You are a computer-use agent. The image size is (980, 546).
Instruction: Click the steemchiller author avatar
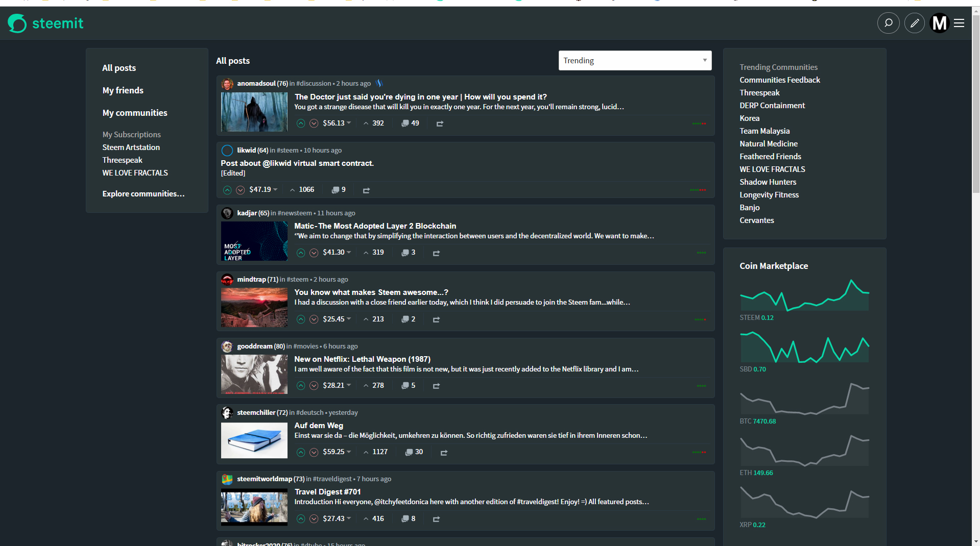(x=227, y=413)
